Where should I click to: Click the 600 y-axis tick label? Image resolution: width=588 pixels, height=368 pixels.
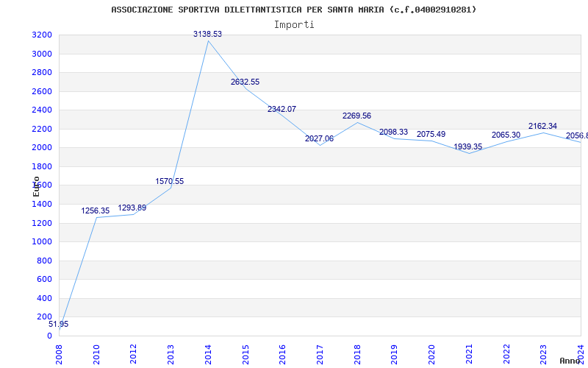(45, 280)
